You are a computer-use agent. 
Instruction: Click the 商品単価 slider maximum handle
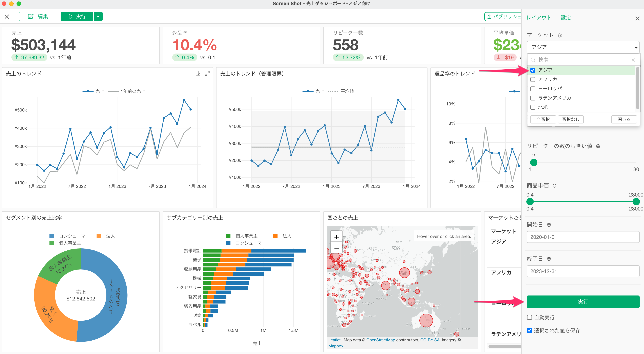click(636, 201)
